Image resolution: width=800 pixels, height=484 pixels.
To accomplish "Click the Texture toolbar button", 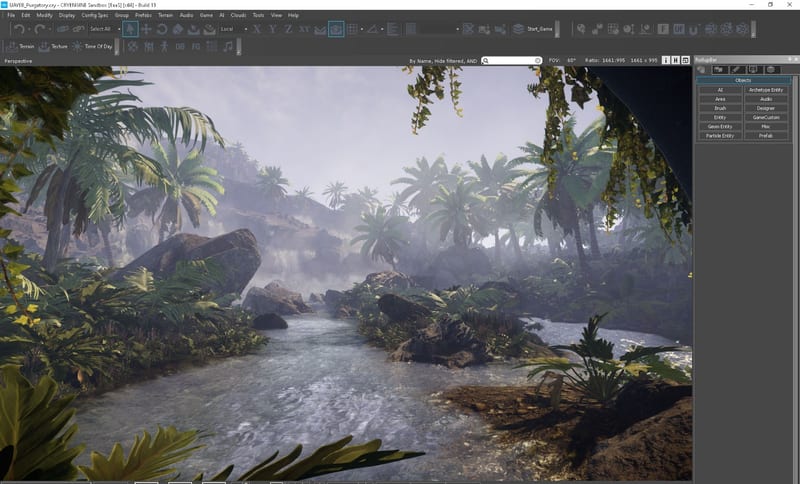I will (x=53, y=46).
